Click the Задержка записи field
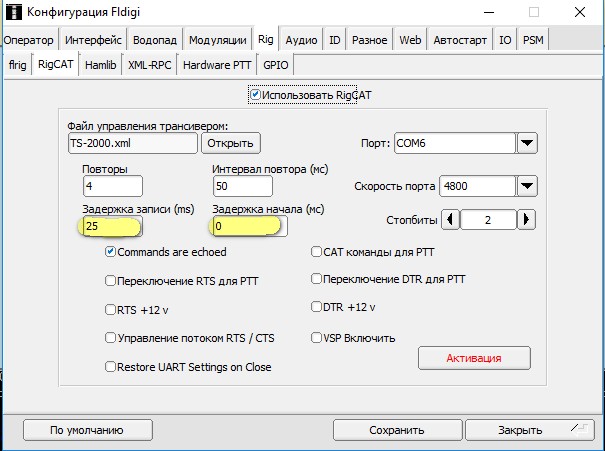The image size is (605, 451). tap(113, 227)
